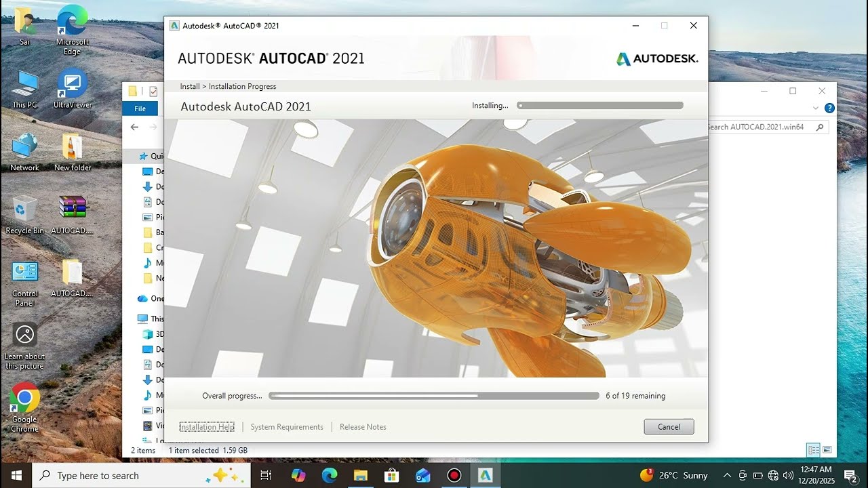
Task: Open File Explorer from the taskbar
Action: tap(361, 475)
